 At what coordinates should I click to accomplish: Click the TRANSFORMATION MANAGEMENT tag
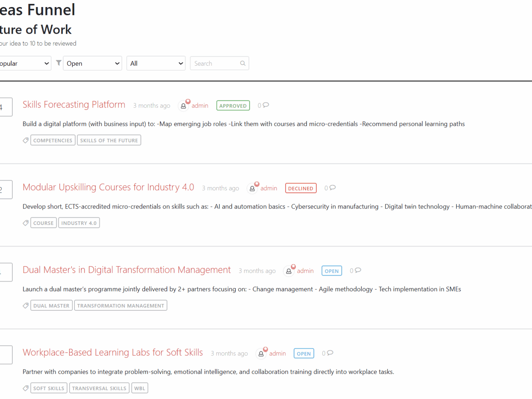coord(121,306)
